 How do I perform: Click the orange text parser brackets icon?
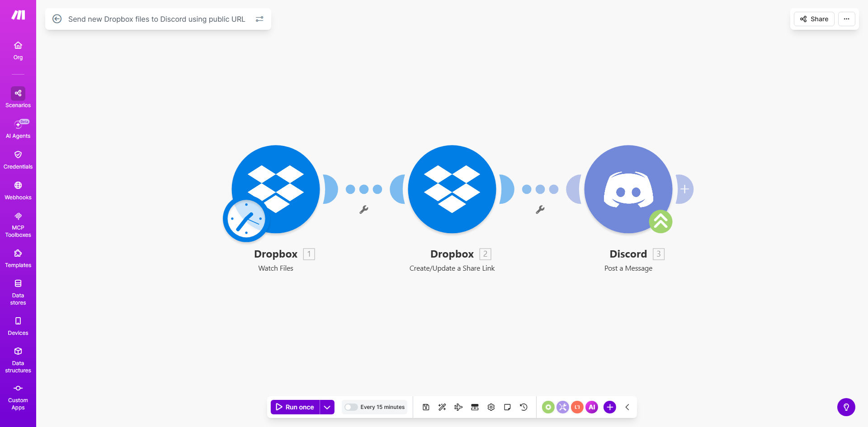click(x=577, y=407)
